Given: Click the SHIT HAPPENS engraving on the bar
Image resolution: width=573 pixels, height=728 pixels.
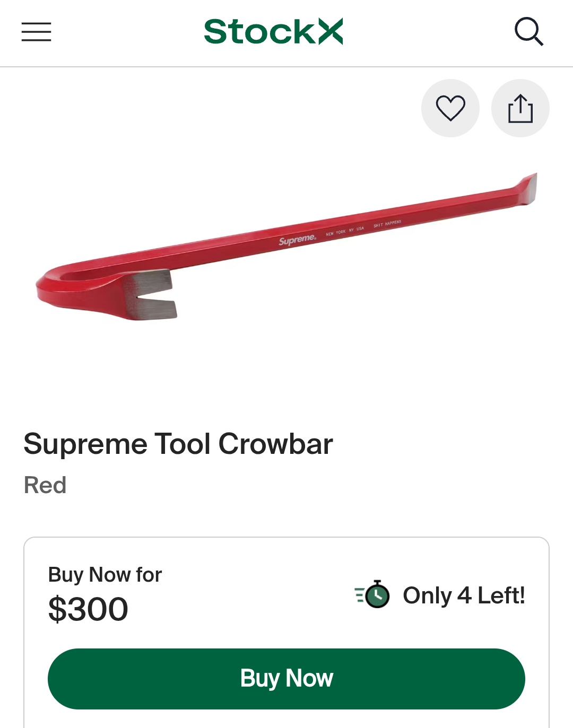Looking at the screenshot, I should click(387, 224).
